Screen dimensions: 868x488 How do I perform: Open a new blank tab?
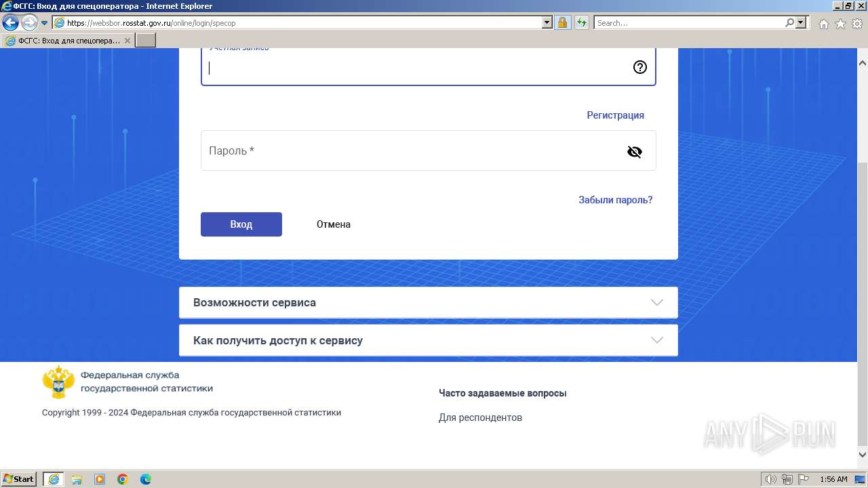146,41
